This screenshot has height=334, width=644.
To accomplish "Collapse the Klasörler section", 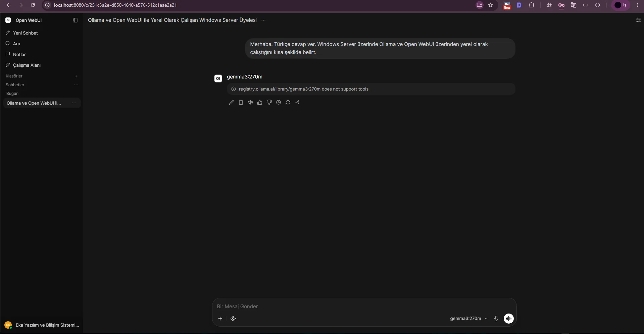I will pyautogui.click(x=14, y=76).
